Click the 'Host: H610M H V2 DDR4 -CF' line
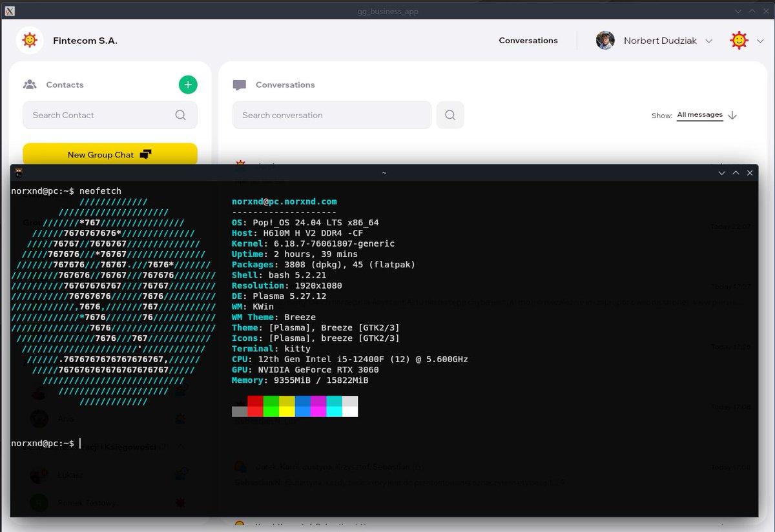This screenshot has width=775, height=532. click(297, 233)
